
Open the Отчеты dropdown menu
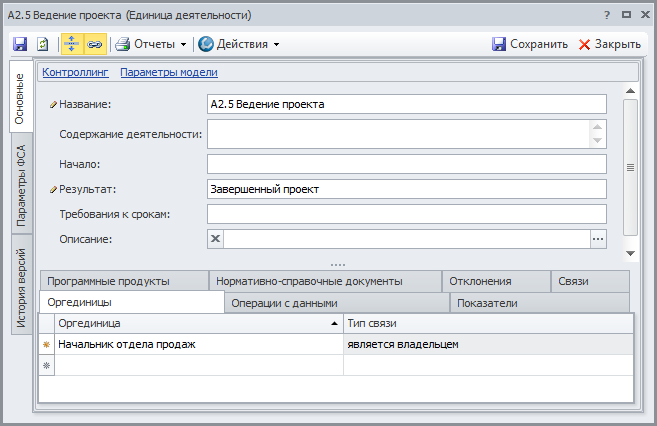click(151, 44)
